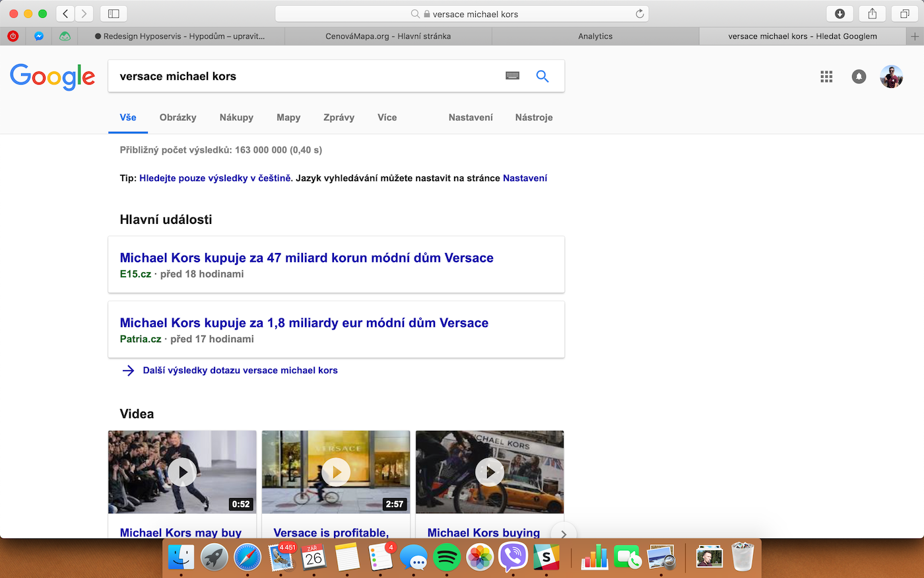This screenshot has height=578, width=924.
Task: Open Launchpad from the Dock
Action: (214, 558)
